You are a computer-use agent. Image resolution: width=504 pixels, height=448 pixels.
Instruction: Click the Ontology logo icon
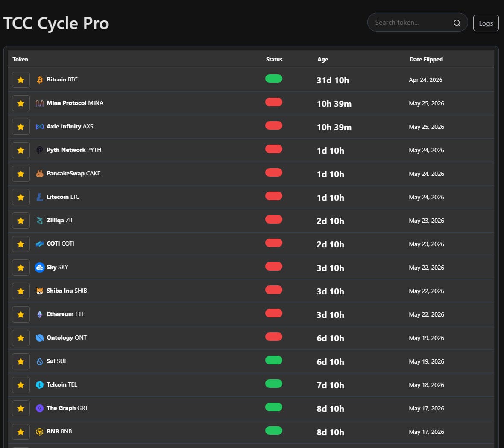click(x=40, y=337)
